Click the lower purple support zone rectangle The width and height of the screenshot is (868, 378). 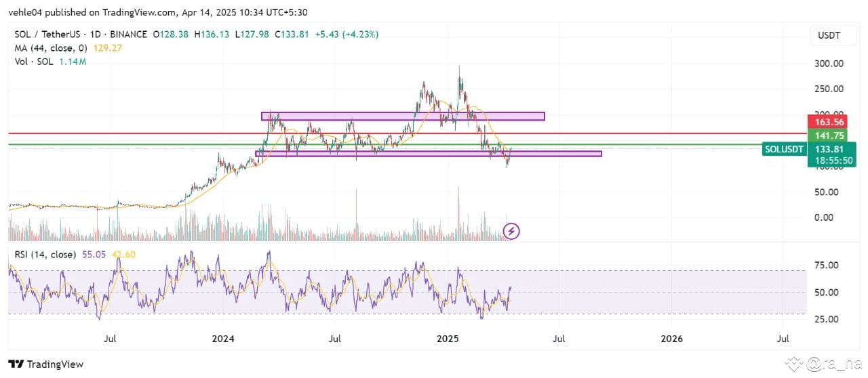pos(428,154)
